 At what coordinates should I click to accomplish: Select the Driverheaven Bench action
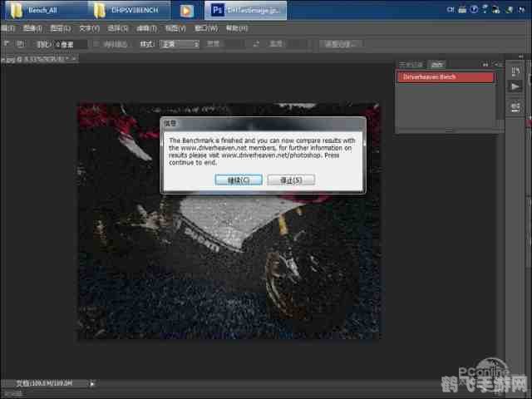point(445,77)
